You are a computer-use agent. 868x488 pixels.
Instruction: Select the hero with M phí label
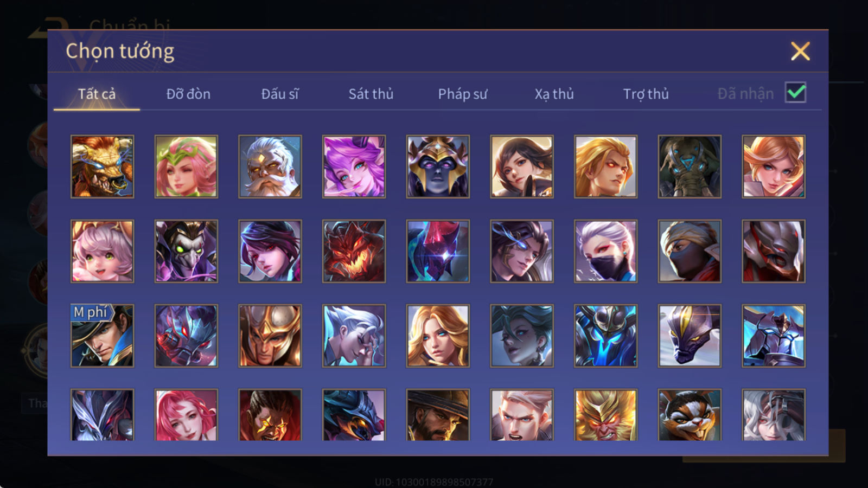pyautogui.click(x=102, y=336)
